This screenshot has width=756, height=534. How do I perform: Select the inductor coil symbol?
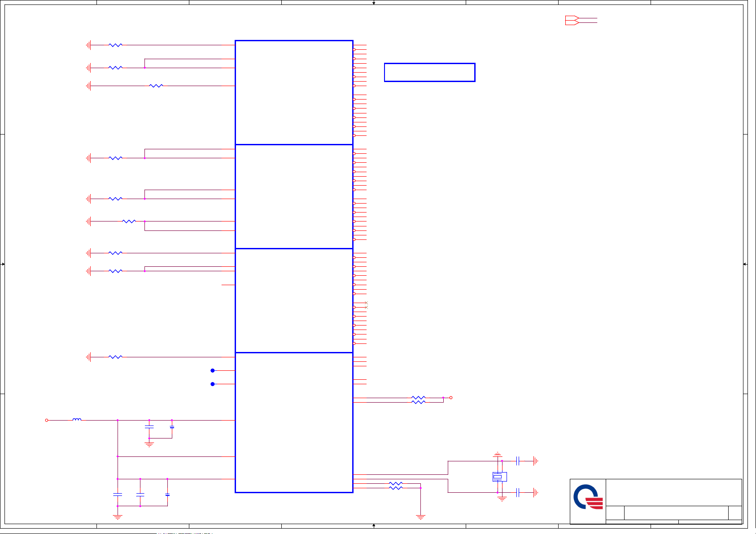77,420
